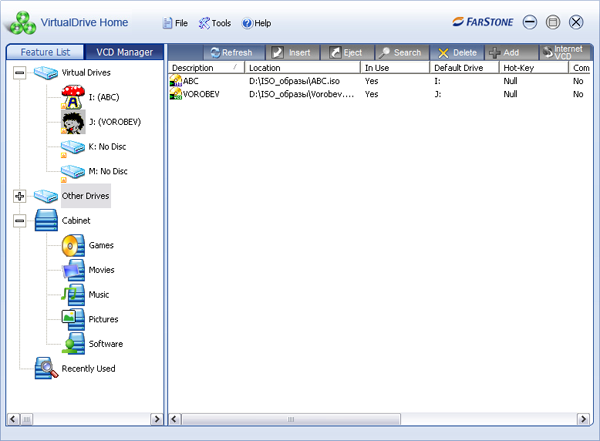This screenshot has height=441, width=600.
Task: Sort by the Location column header
Action: tap(302, 68)
